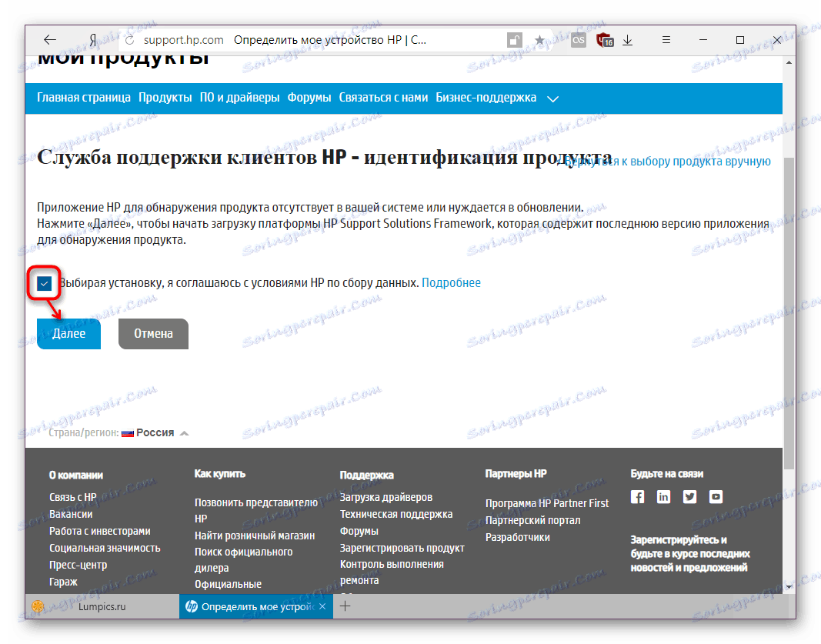Click the lock icon in the address bar
Image resolution: width=821 pixels, height=644 pixels.
tap(513, 39)
